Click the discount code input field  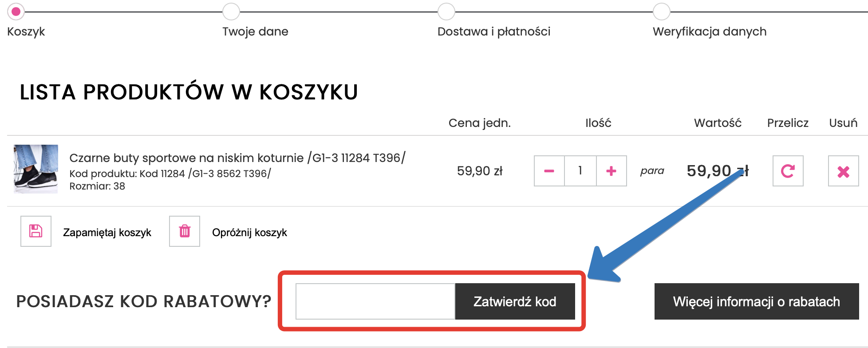(375, 301)
